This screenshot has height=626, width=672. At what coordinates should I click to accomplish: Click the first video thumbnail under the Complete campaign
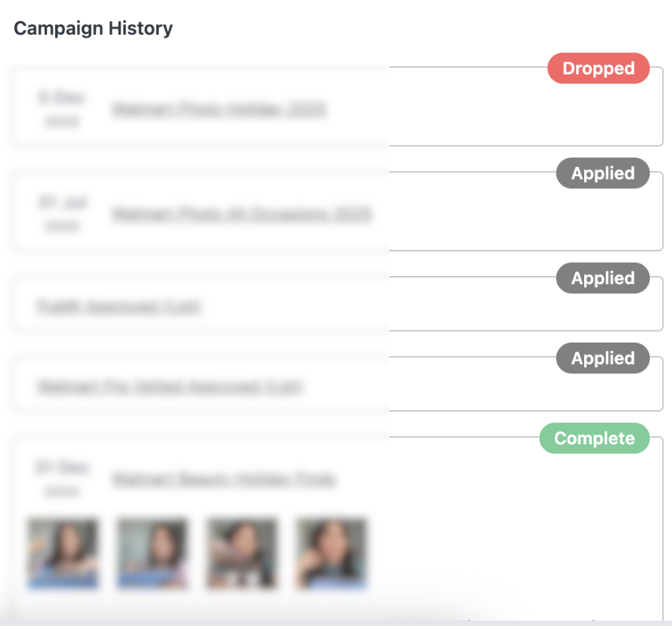click(x=63, y=554)
